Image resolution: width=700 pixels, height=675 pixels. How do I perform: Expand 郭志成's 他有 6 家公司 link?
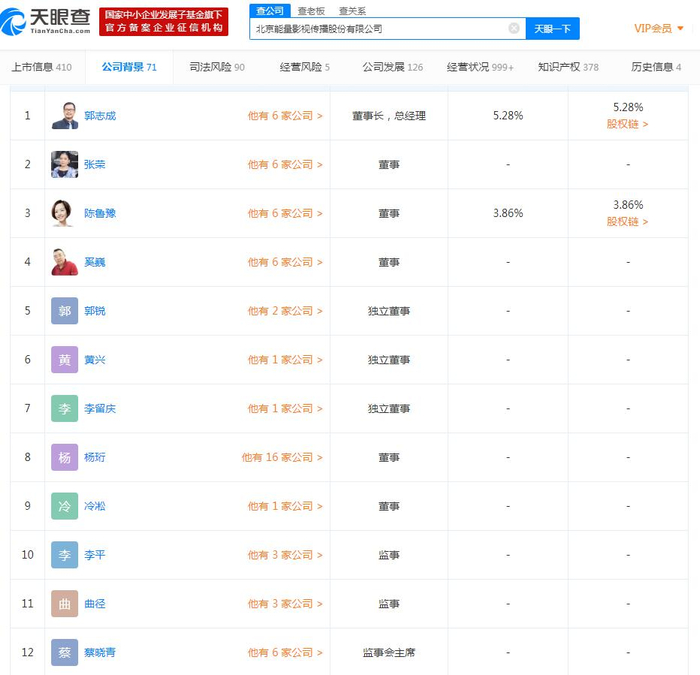point(285,116)
